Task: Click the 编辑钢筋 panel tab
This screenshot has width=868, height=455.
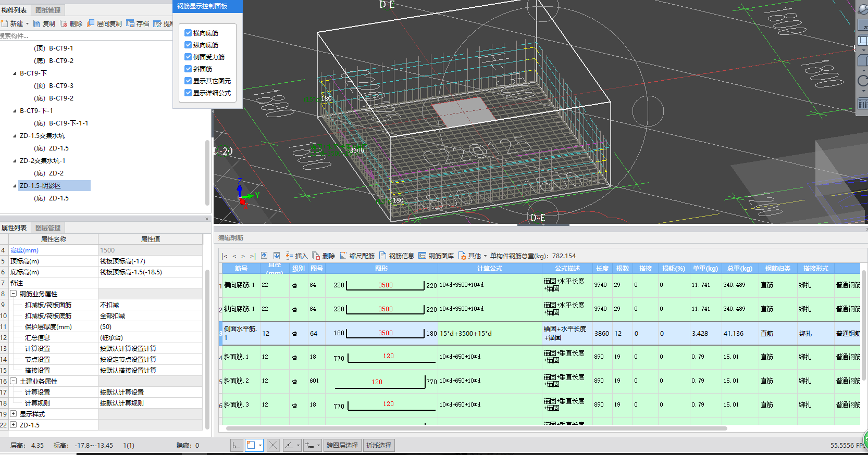Action: [x=231, y=238]
